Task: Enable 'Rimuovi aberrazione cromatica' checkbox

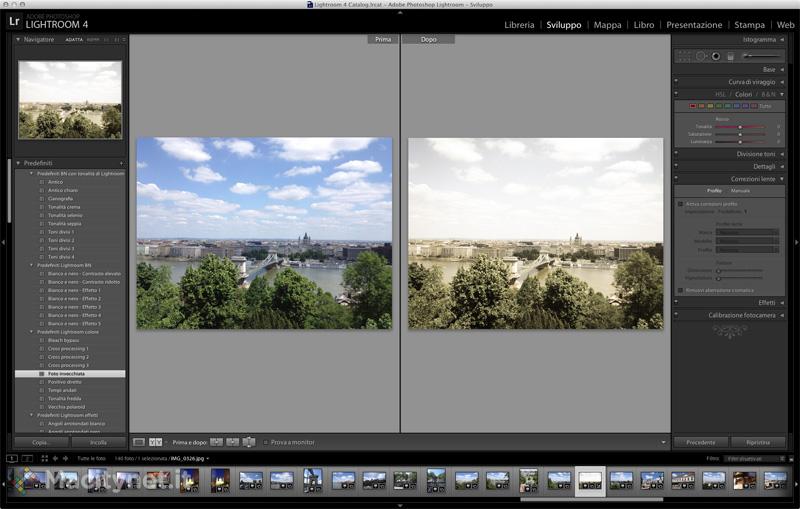Action: click(681, 290)
